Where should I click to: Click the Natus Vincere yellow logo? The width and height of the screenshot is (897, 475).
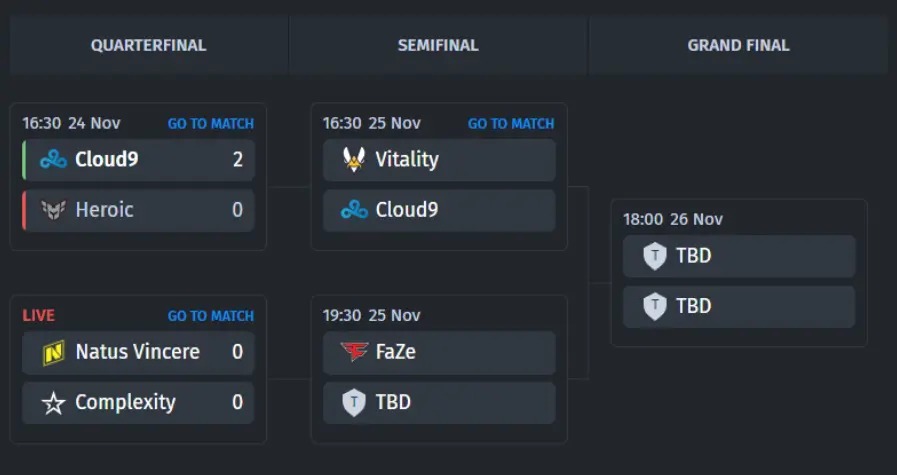coord(53,352)
